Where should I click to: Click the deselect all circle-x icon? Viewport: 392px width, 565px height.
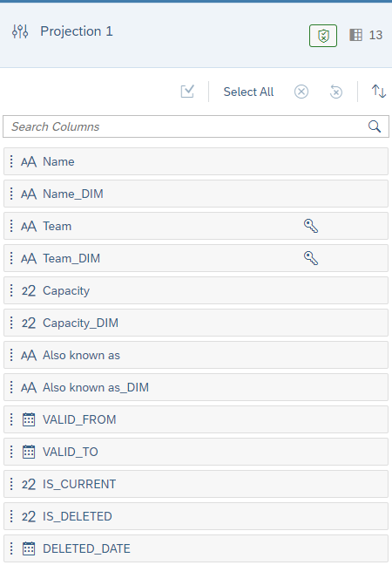pos(301,92)
